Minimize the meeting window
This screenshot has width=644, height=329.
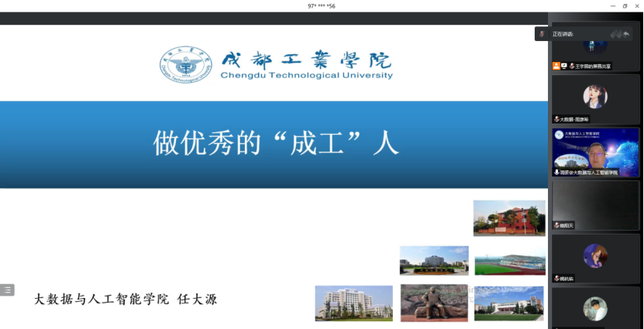coord(613,5)
